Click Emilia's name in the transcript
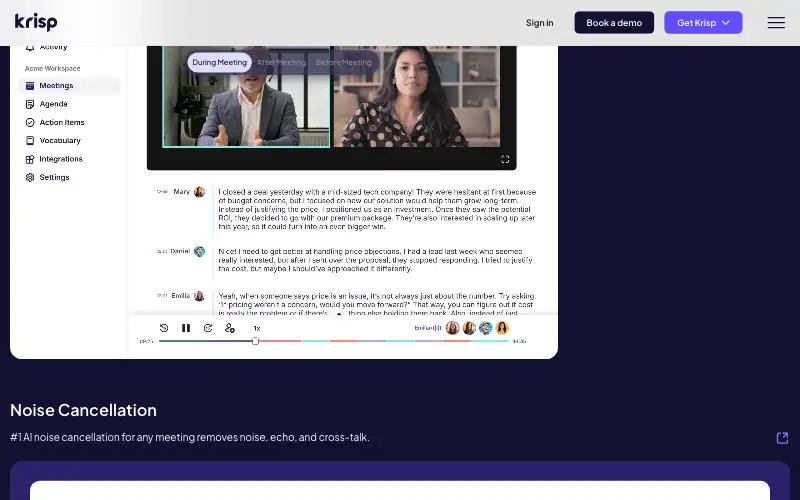Viewport: 800px width, 500px height. point(181,296)
